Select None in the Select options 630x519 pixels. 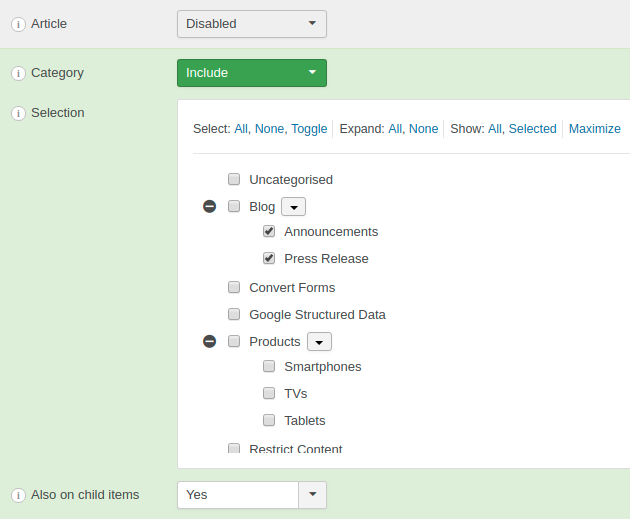268,129
